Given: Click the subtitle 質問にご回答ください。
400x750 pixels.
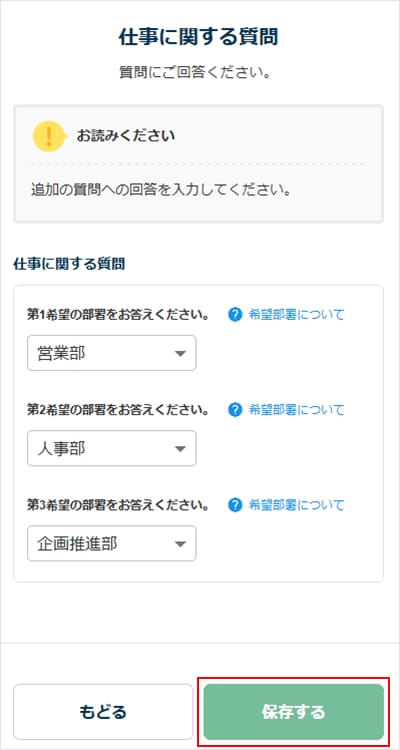Looking at the screenshot, I should (x=196, y=73).
